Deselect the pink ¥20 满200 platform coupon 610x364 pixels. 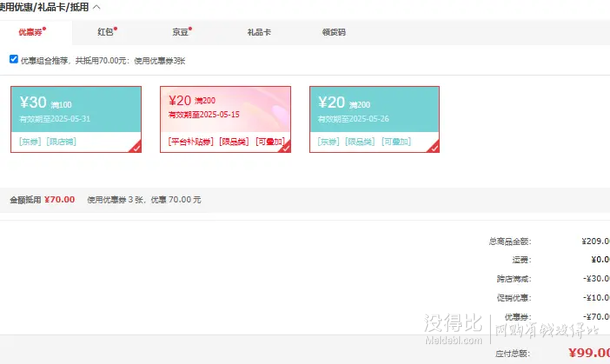coord(225,119)
